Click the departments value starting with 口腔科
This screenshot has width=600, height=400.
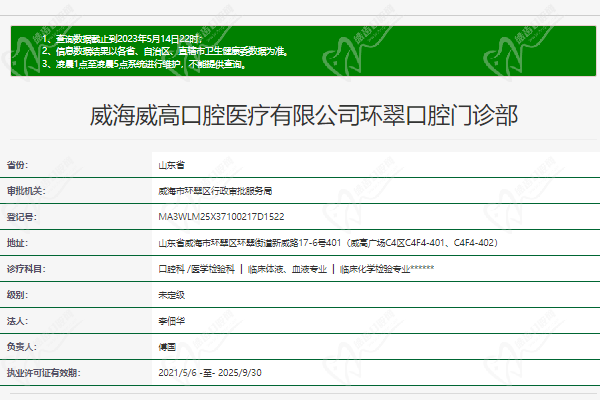coord(296,269)
